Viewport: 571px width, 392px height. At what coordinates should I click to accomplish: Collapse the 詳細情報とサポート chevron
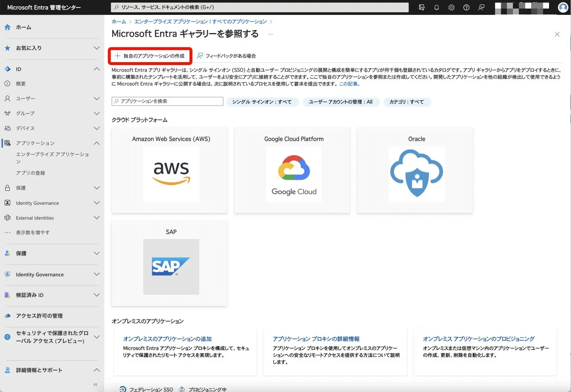click(97, 370)
